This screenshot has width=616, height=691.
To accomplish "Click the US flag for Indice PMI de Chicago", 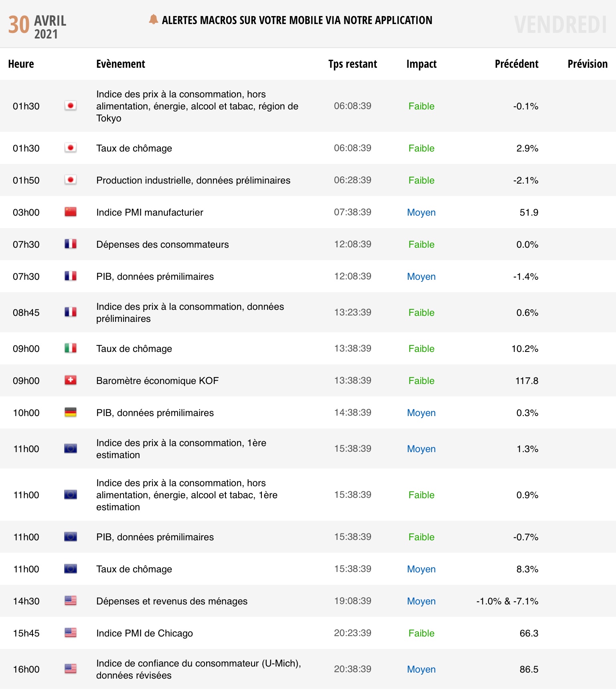I will click(71, 633).
